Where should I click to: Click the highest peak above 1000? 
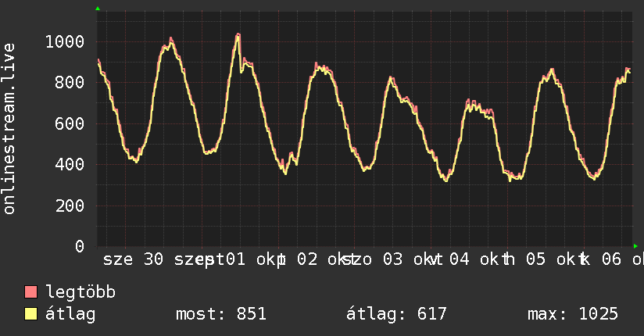[238, 34]
